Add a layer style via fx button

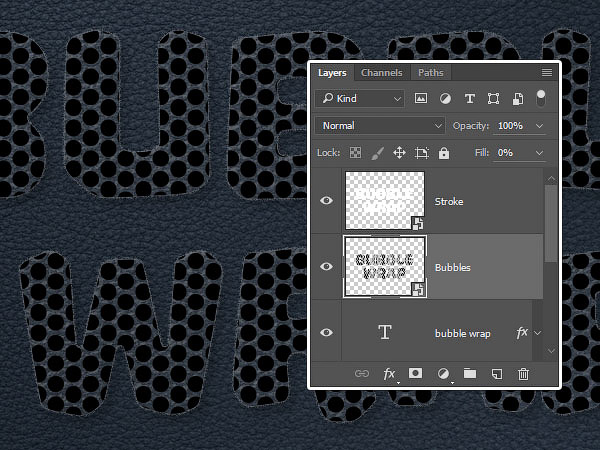pyautogui.click(x=389, y=374)
